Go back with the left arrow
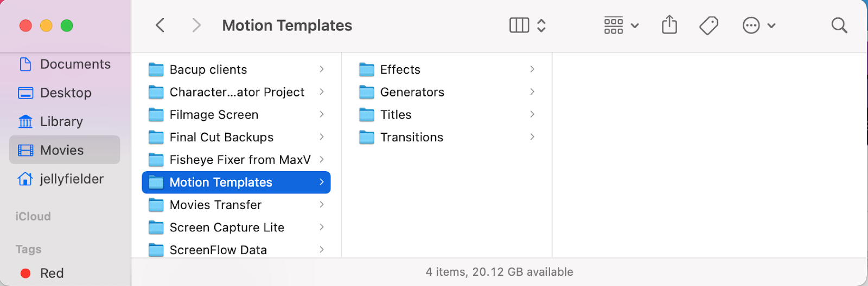The height and width of the screenshot is (286, 868). (160, 25)
